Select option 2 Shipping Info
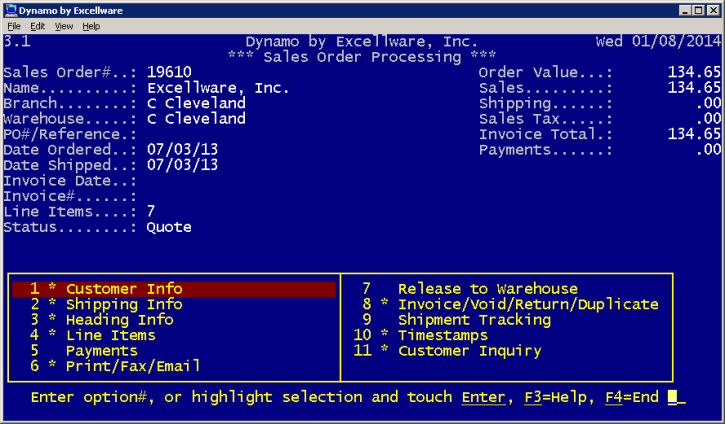Viewport: 725px width, 424px height. [106, 304]
